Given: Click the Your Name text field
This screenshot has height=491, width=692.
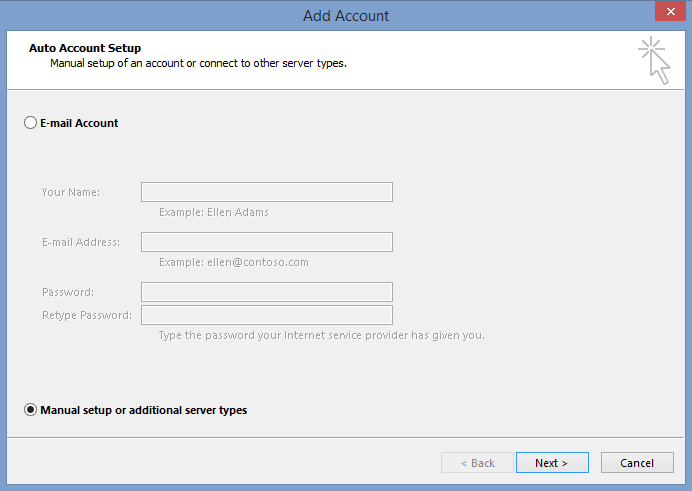Looking at the screenshot, I should coord(266,192).
